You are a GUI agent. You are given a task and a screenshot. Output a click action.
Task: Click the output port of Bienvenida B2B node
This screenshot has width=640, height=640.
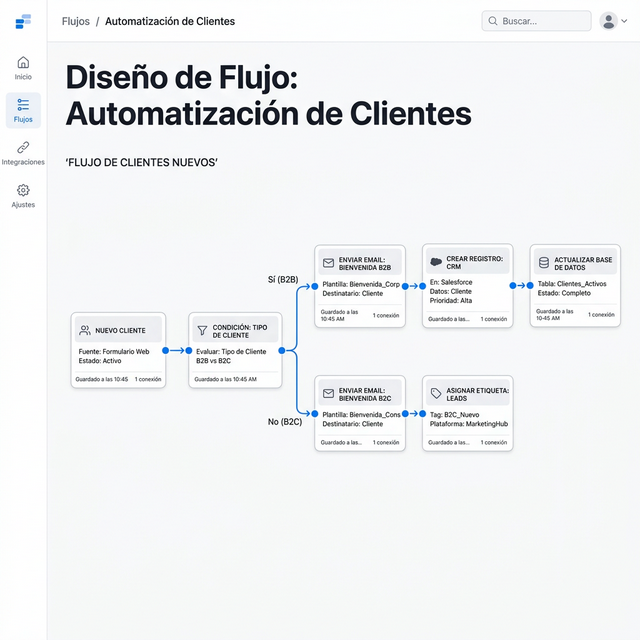pyautogui.click(x=405, y=287)
